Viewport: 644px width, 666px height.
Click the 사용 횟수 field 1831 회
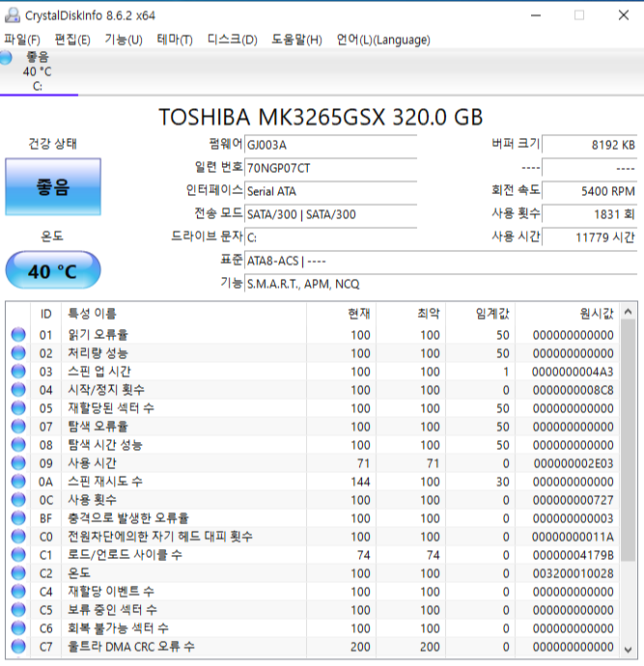[x=590, y=214]
